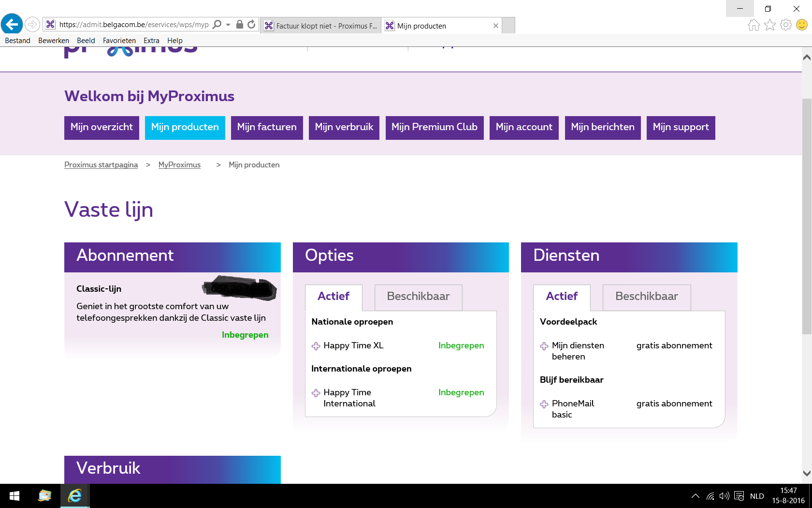
Task: Open the Beeld menu
Action: tap(86, 41)
